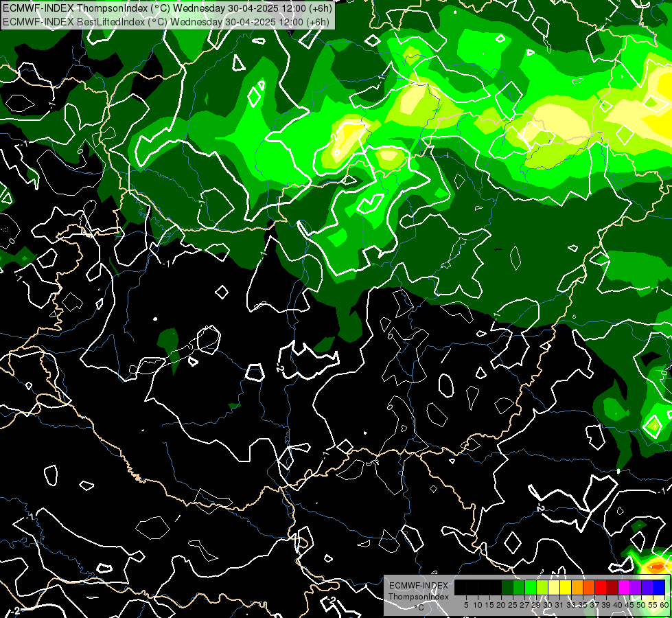Choose the magenta 40–45 legend swatch
Image resolution: width=672 pixels, height=618 pixels.
624,587
